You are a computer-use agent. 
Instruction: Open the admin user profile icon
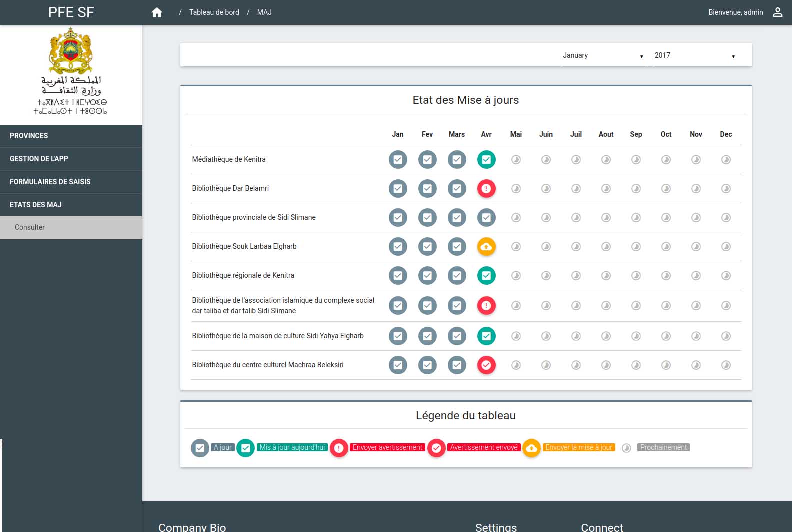[777, 12]
